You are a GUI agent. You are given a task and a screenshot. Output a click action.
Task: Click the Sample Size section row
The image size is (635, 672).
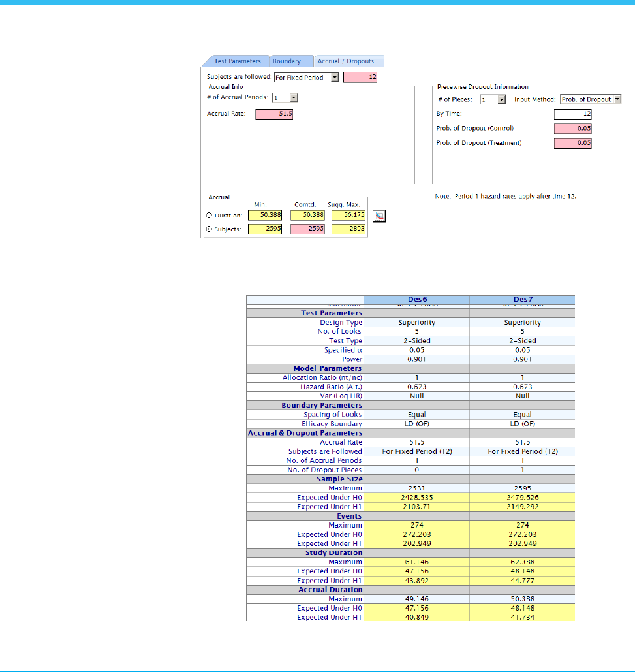[x=410, y=479]
